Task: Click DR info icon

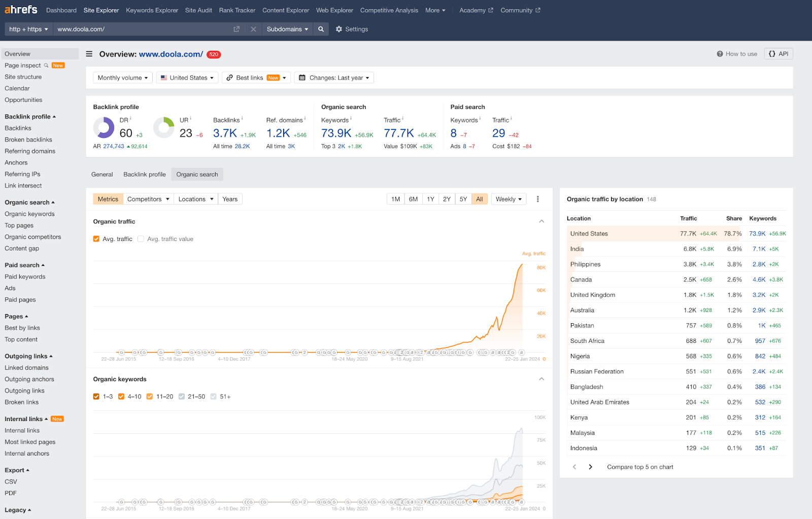Action: [x=131, y=118]
